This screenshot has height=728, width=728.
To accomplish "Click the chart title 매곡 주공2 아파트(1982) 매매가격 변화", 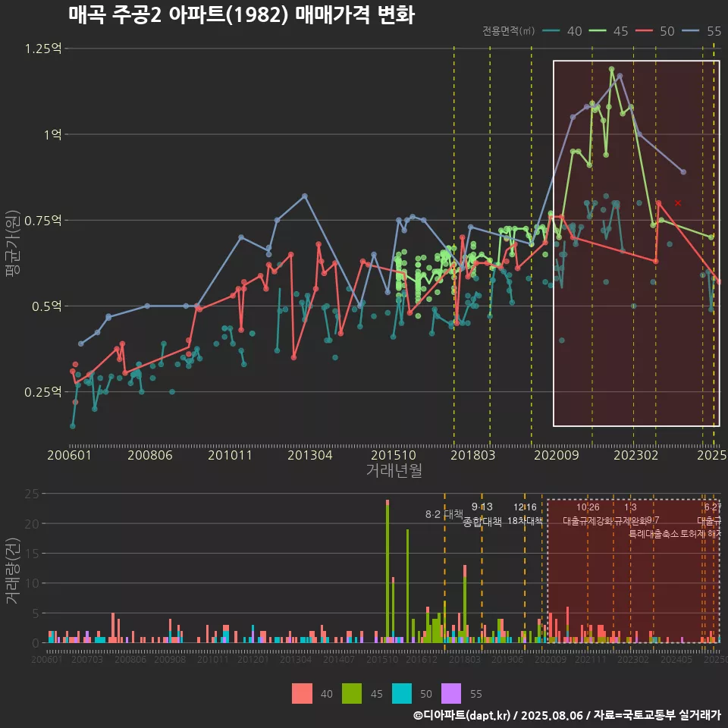I will point(241,15).
